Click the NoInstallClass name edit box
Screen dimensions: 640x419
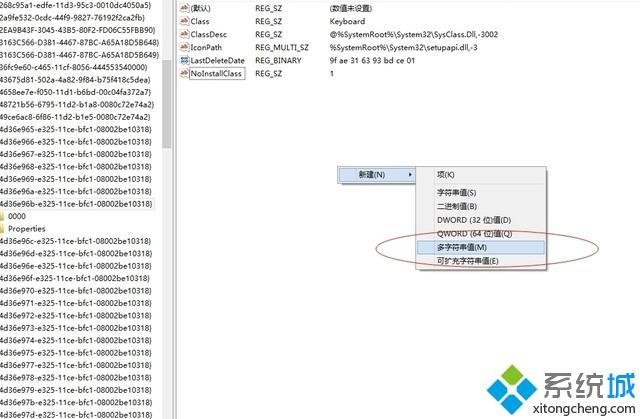point(217,73)
